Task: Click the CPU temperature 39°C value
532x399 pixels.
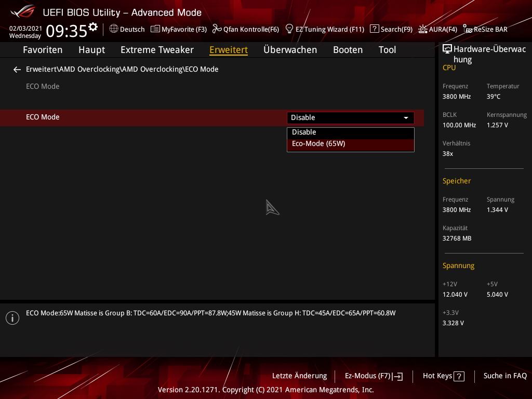Action: [494, 97]
